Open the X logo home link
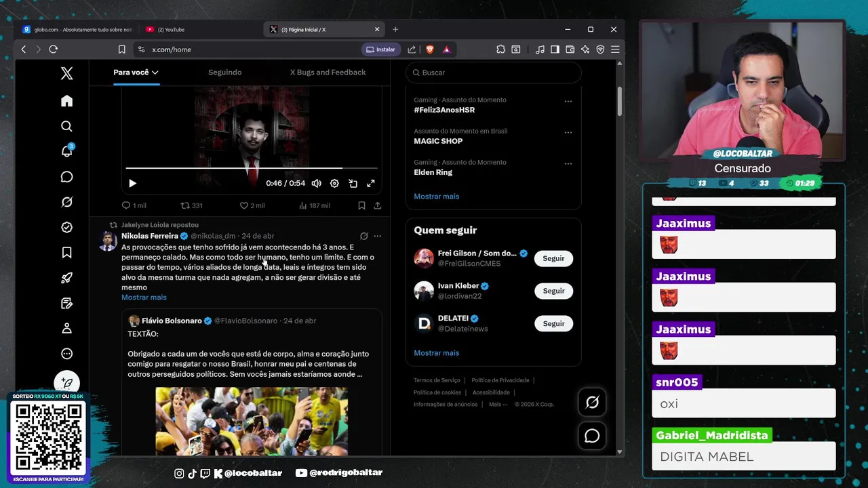Screen dimensions: 868x488 tap(66, 73)
